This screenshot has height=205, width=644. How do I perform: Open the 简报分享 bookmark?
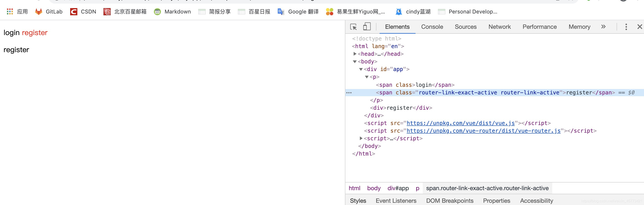[215, 11]
